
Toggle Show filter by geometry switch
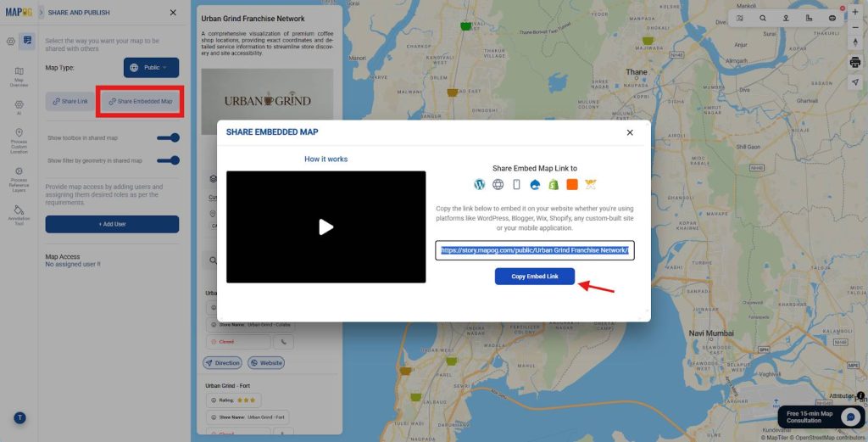(x=169, y=160)
